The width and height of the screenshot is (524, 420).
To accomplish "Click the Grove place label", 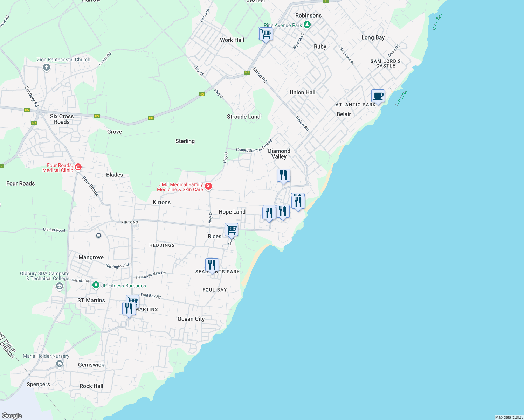I will click(x=115, y=132).
